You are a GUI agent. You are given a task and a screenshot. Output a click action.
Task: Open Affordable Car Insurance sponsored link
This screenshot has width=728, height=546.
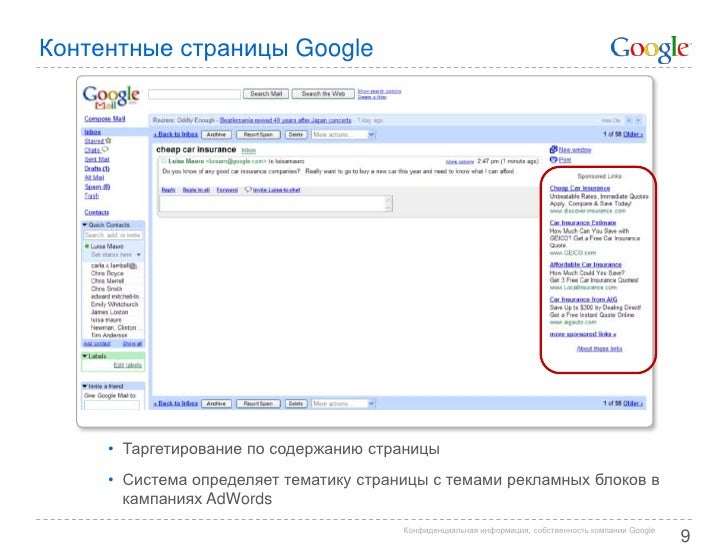[x=585, y=265]
